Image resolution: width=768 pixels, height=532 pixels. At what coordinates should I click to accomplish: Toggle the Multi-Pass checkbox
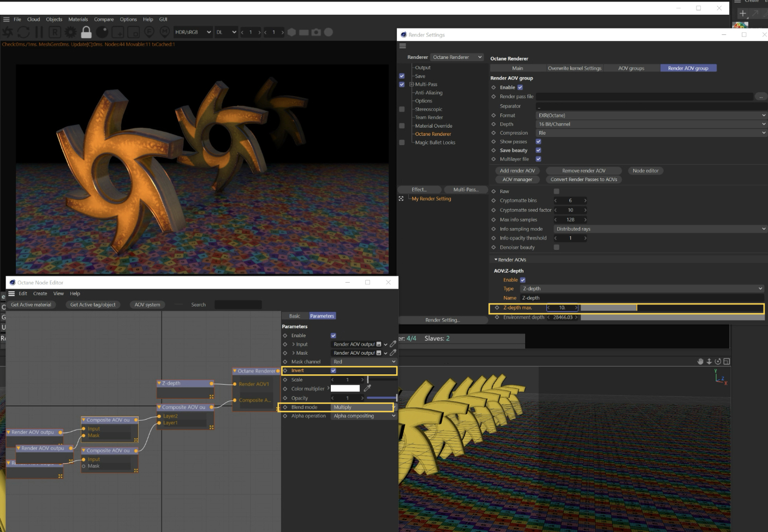402,85
